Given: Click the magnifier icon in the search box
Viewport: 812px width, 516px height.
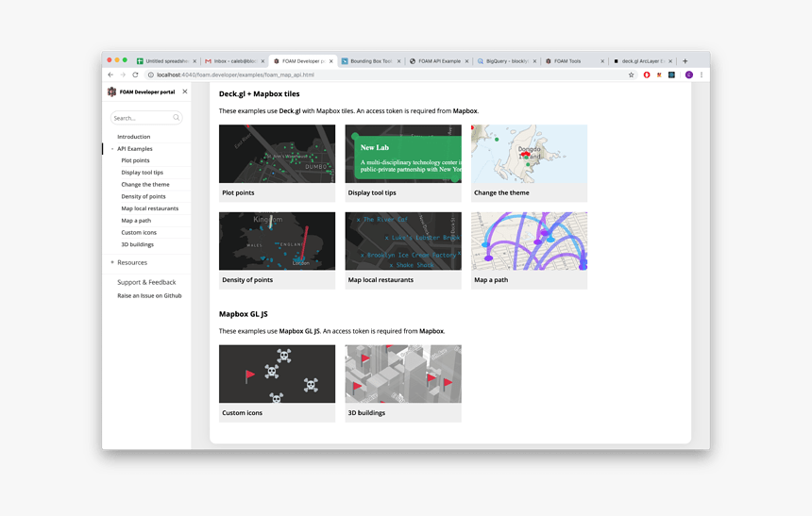Looking at the screenshot, I should [x=176, y=118].
